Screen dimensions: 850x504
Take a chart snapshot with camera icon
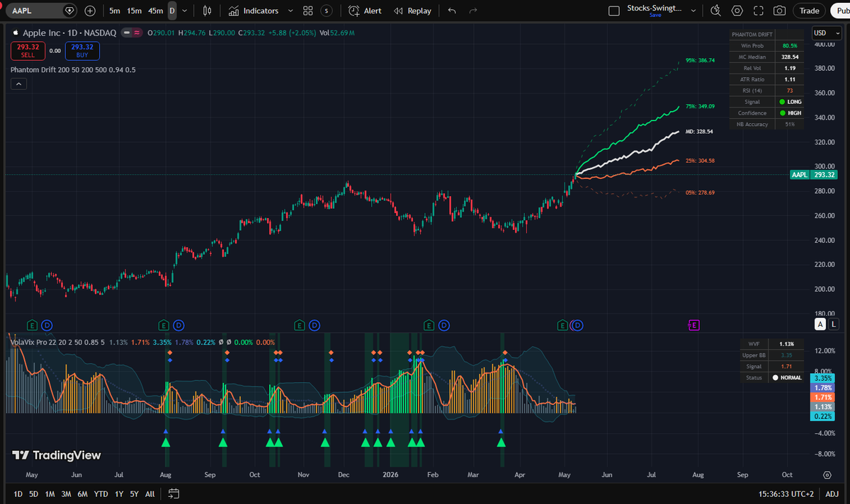(x=779, y=11)
